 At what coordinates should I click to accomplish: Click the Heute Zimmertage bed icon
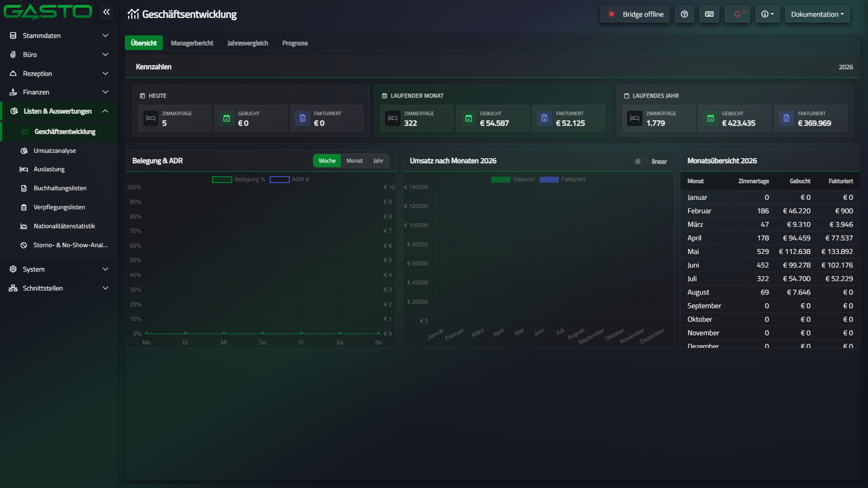(x=151, y=118)
